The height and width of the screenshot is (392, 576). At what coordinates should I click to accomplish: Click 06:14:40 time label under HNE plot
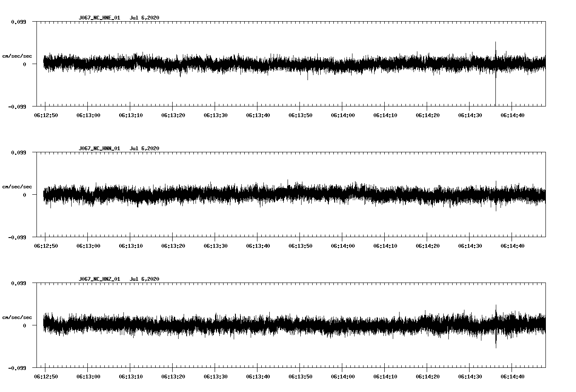pos(512,115)
